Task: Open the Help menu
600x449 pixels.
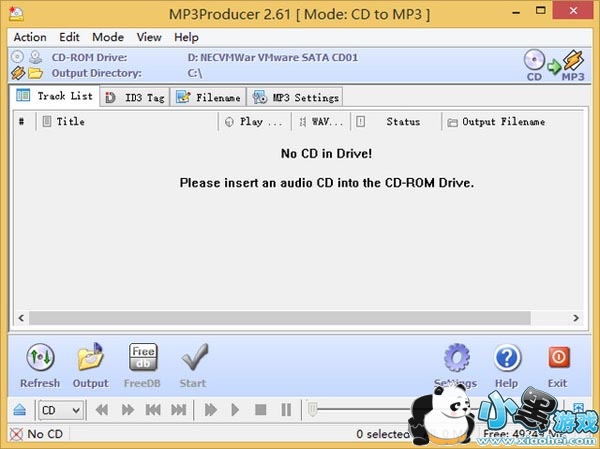Action: pyautogui.click(x=186, y=37)
